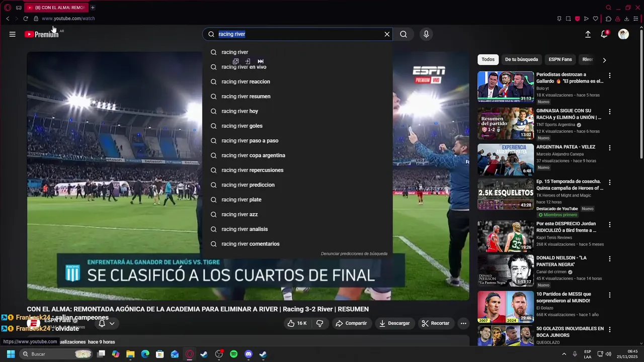The height and width of the screenshot is (362, 644).
Task: Choose suggestion racing river comentarios
Action: coord(297,244)
